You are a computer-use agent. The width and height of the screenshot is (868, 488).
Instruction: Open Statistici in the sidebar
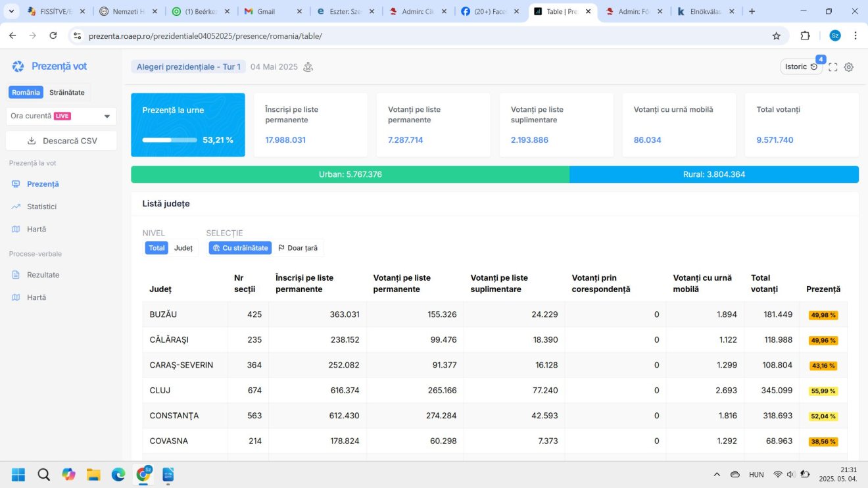(41, 207)
